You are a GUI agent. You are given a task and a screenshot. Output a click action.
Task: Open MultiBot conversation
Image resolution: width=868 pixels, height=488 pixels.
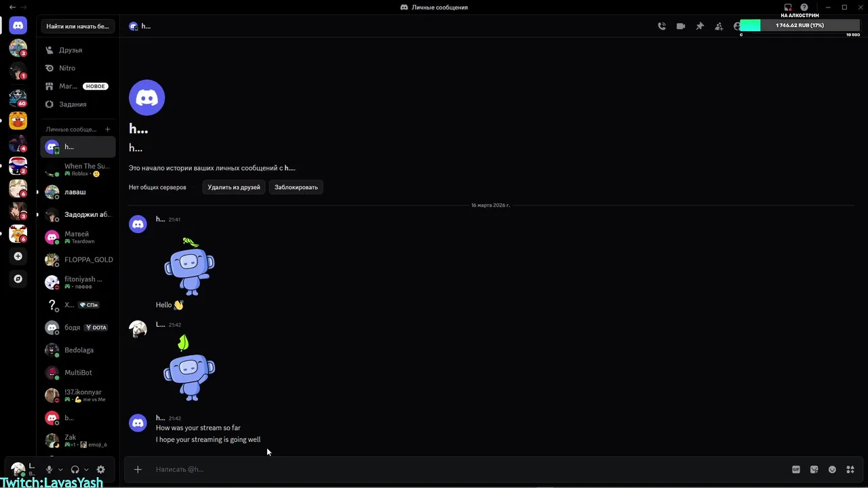point(78,373)
